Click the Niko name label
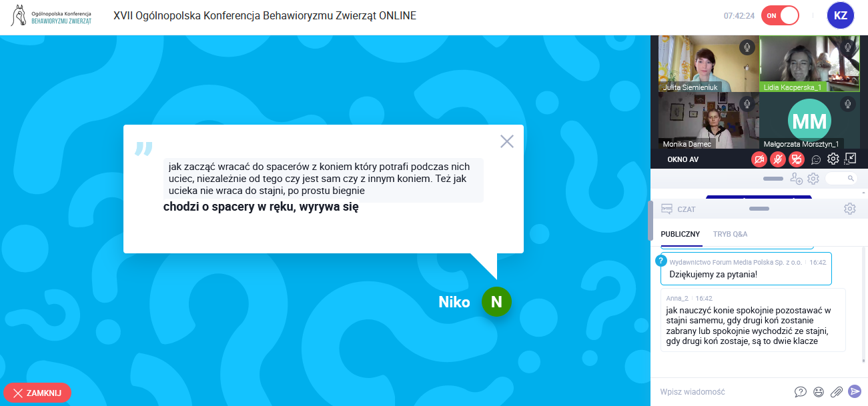Image resolution: width=868 pixels, height=406 pixels. 454,302
